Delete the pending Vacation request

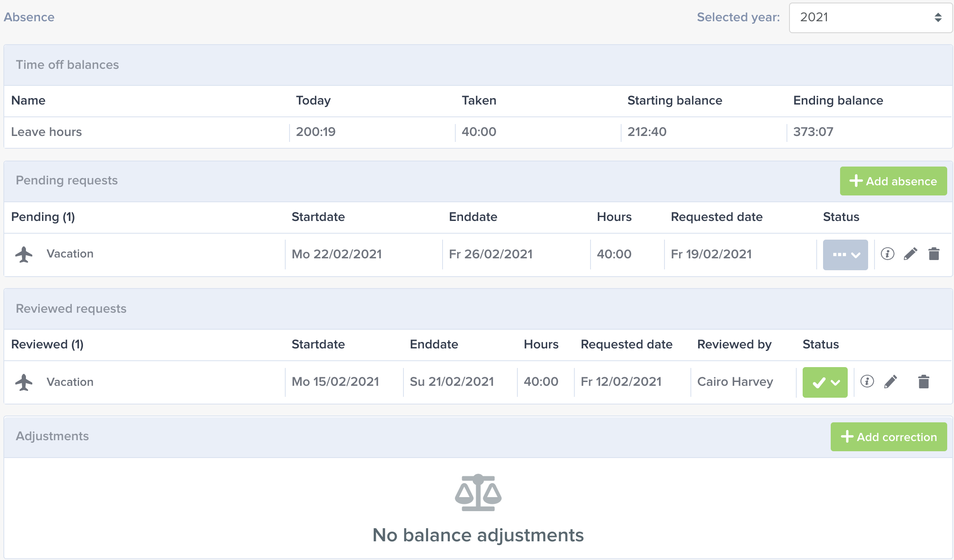pyautogui.click(x=934, y=254)
